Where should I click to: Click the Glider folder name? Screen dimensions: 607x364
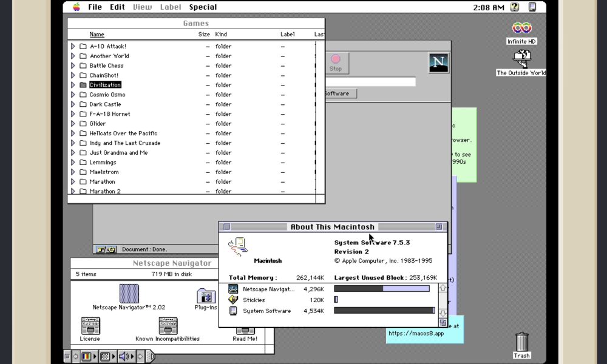[98, 124]
